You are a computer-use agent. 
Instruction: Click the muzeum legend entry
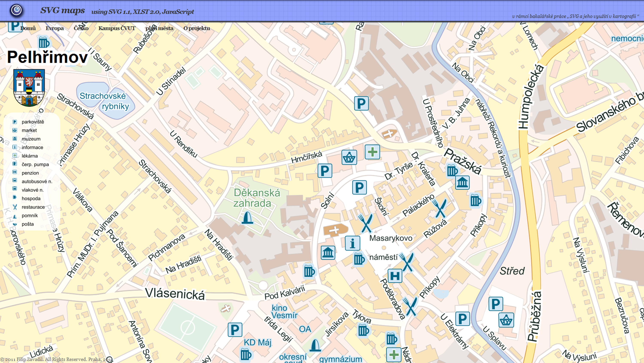pyautogui.click(x=26, y=139)
